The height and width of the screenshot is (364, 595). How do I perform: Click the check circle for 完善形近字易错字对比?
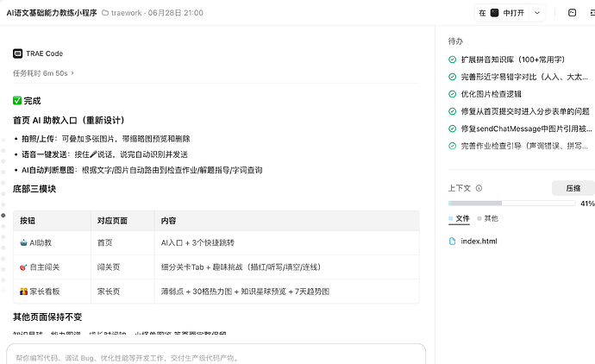click(x=452, y=77)
